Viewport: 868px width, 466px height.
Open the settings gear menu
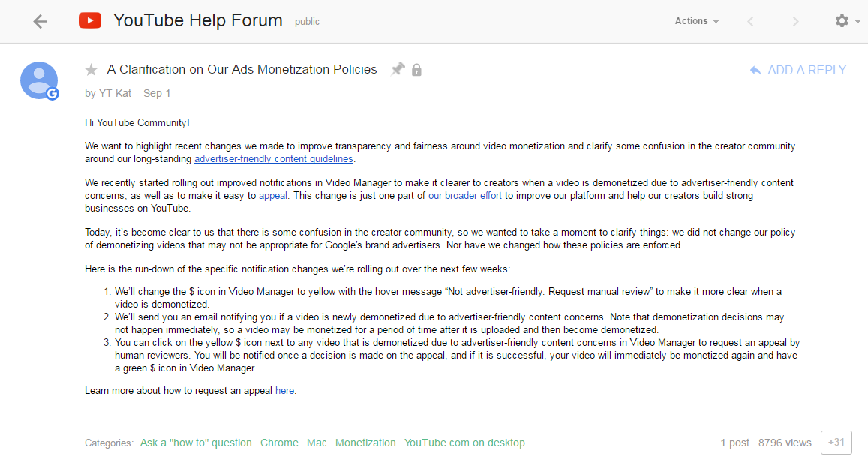tap(847, 21)
